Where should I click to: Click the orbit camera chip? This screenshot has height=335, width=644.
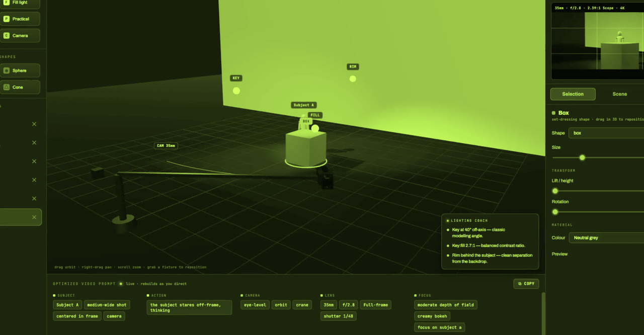(281, 305)
